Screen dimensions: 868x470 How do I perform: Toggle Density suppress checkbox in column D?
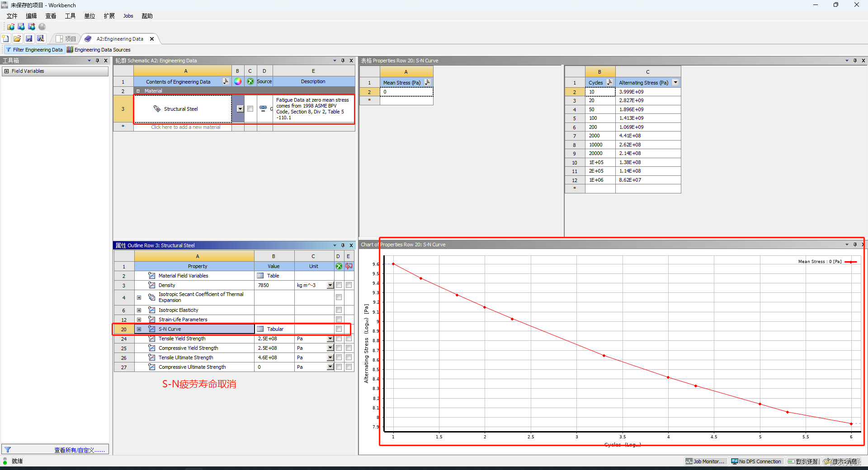pyautogui.click(x=339, y=285)
